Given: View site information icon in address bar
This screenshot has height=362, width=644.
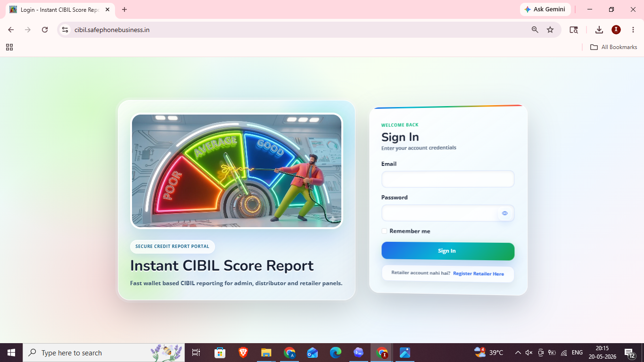Looking at the screenshot, I should point(65,30).
